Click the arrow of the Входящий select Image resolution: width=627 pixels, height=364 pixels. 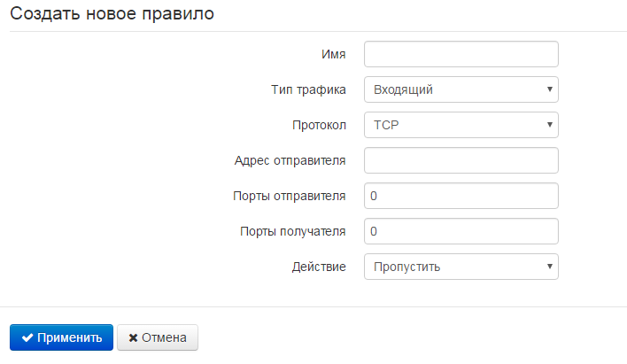pos(549,89)
